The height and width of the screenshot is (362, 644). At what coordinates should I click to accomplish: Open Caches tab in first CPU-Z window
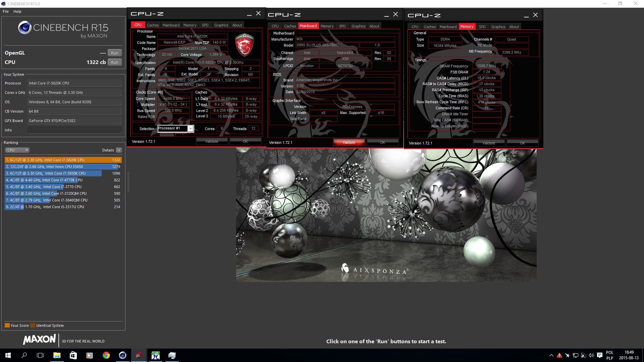pos(153,25)
